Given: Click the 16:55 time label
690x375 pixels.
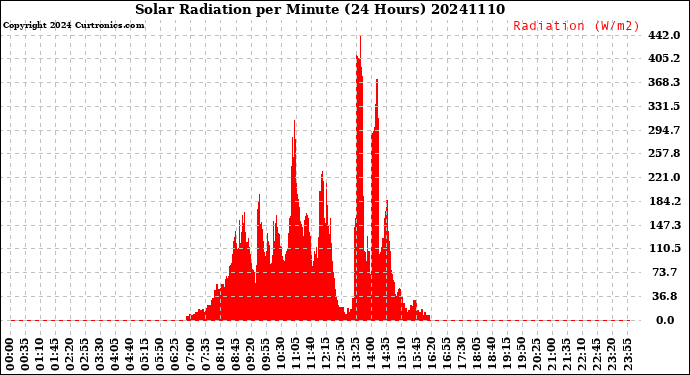Looking at the screenshot, I should pos(446,355).
